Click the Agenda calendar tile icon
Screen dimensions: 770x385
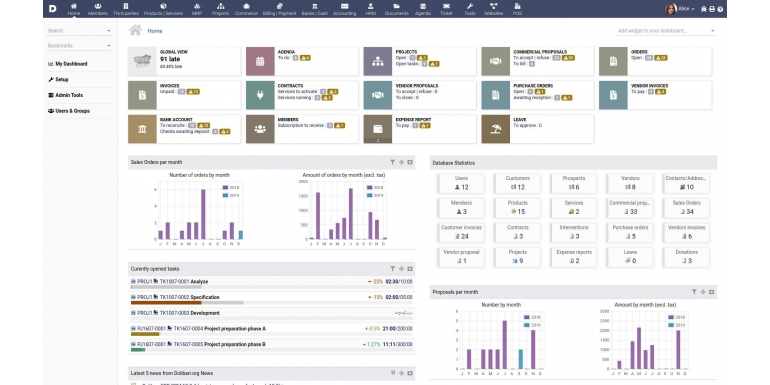point(260,61)
